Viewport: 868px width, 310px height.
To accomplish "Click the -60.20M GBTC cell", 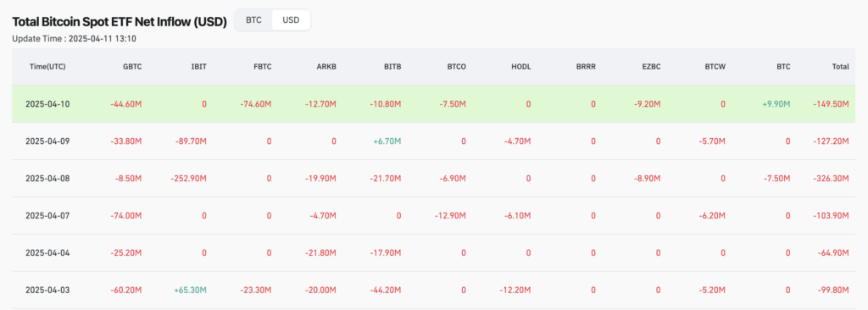I will click(126, 290).
